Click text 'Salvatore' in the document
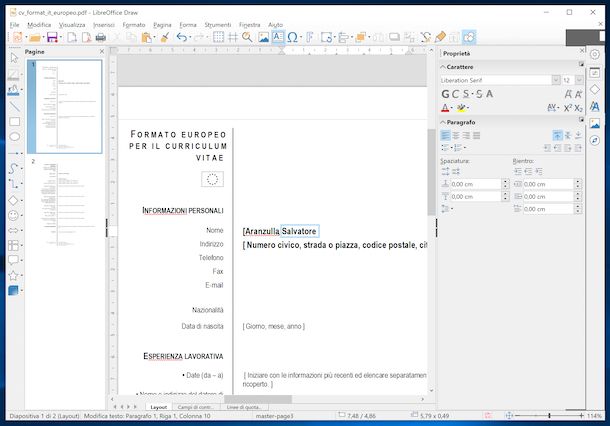Image resolution: width=610 pixels, height=426 pixels. [299, 231]
